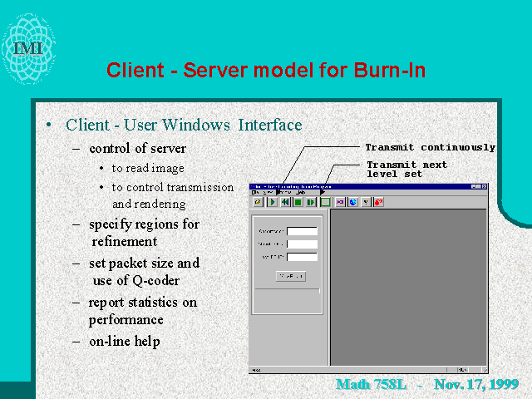Click the transmit next level set icon

[312, 202]
